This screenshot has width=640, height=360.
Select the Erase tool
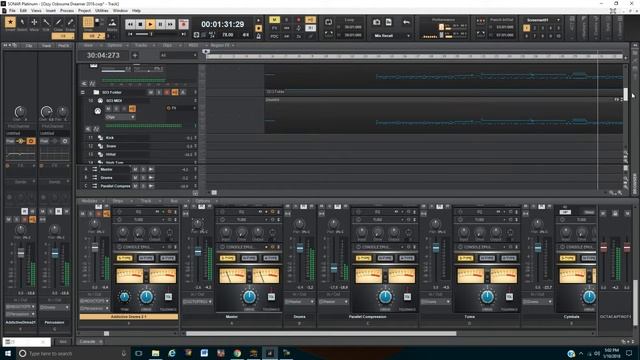[x=70, y=22]
